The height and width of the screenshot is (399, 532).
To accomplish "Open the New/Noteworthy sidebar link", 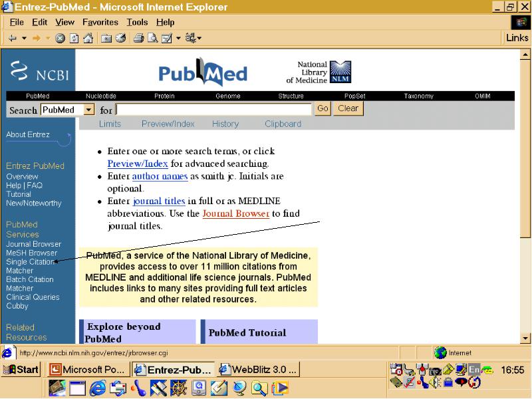I will pos(34,203).
